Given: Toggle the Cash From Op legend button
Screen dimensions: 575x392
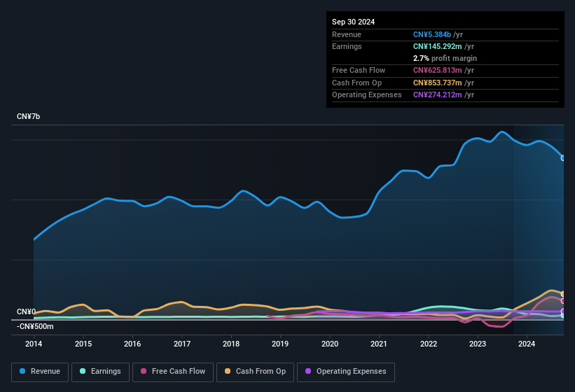Looking at the screenshot, I should click(255, 372).
